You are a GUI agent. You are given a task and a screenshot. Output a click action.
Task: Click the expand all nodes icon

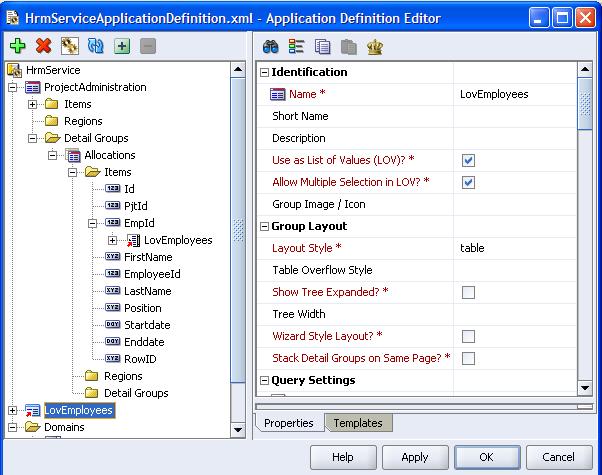coord(121,46)
